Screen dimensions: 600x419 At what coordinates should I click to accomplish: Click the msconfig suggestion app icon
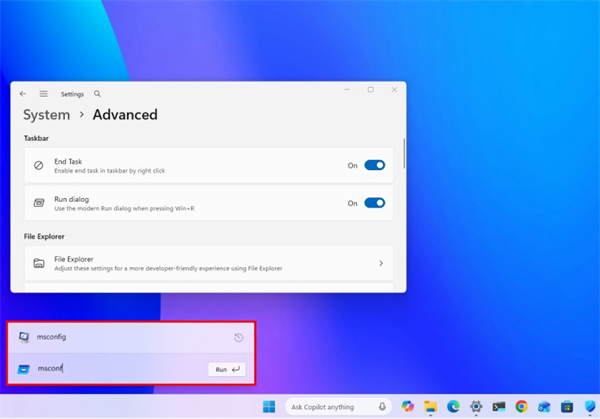point(24,337)
